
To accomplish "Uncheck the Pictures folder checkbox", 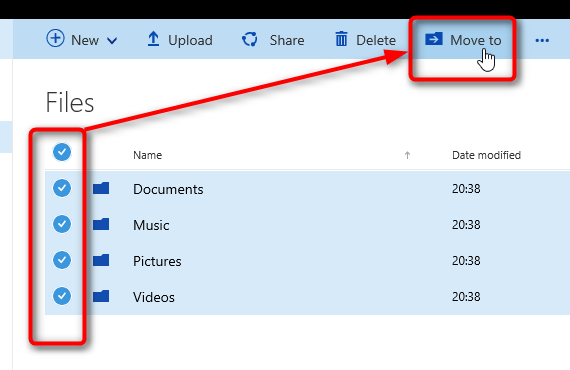I will 62,260.
